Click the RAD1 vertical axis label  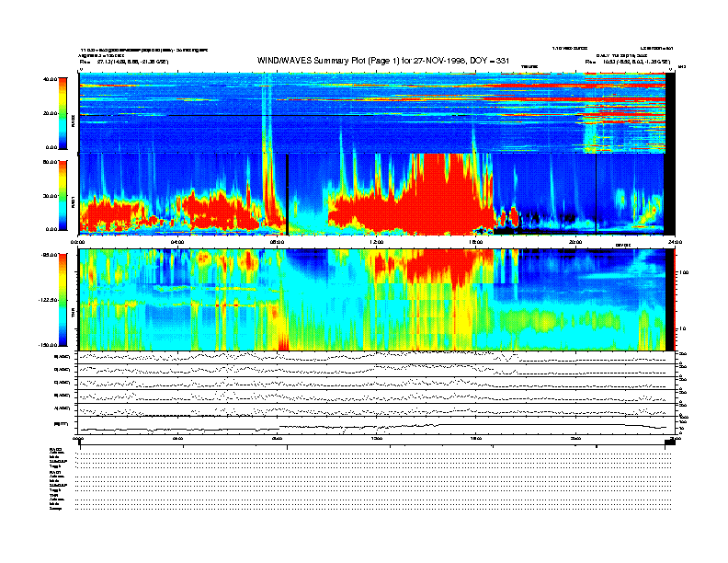73,202
